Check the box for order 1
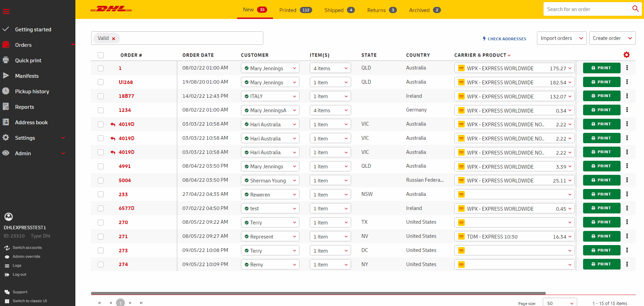This screenshot has width=644, height=306. click(x=101, y=68)
